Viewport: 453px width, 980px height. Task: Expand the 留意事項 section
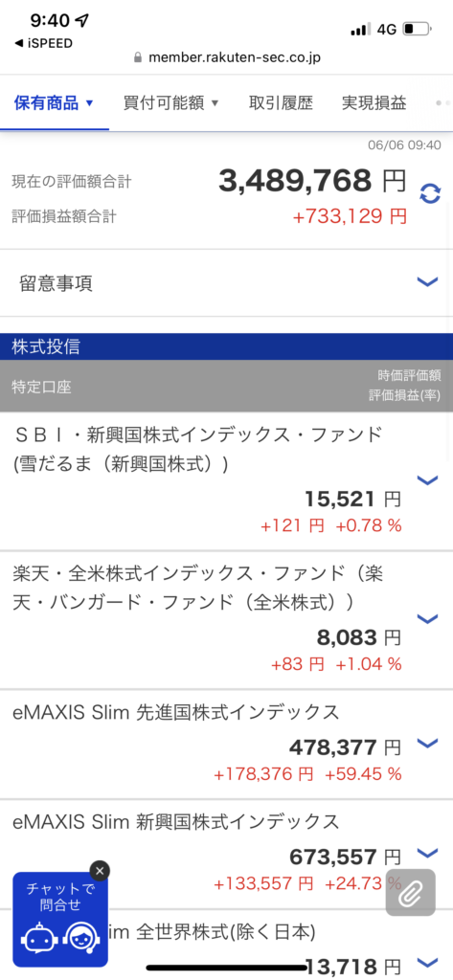(x=226, y=283)
